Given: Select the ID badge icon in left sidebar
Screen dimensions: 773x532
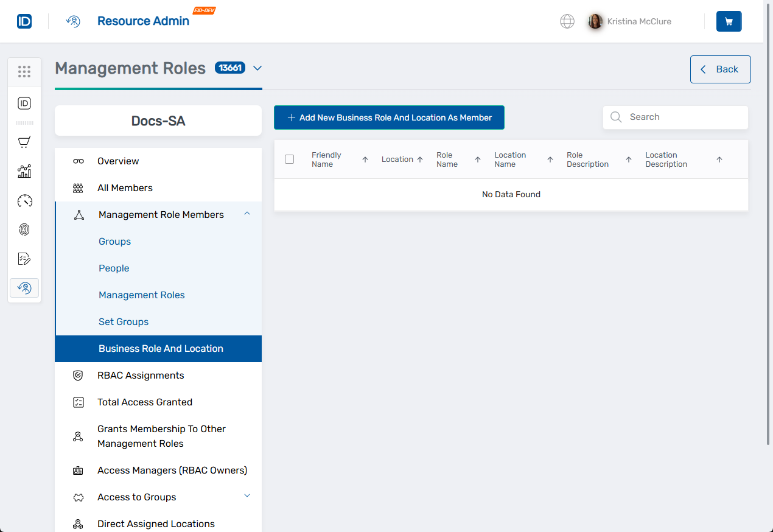Looking at the screenshot, I should pos(24,103).
